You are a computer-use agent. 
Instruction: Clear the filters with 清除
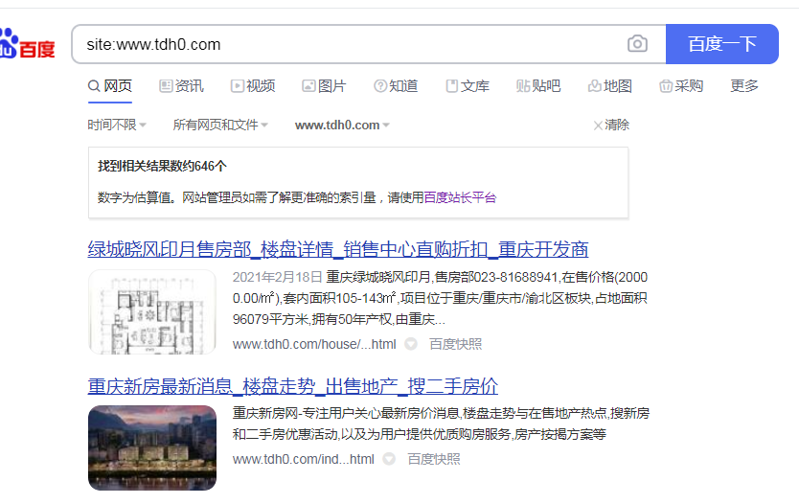611,125
